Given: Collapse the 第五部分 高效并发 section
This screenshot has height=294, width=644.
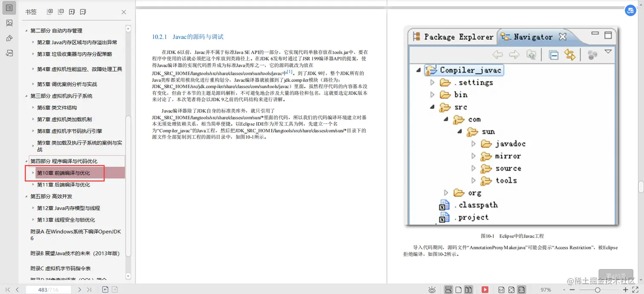Looking at the screenshot, I should click(x=26, y=197).
